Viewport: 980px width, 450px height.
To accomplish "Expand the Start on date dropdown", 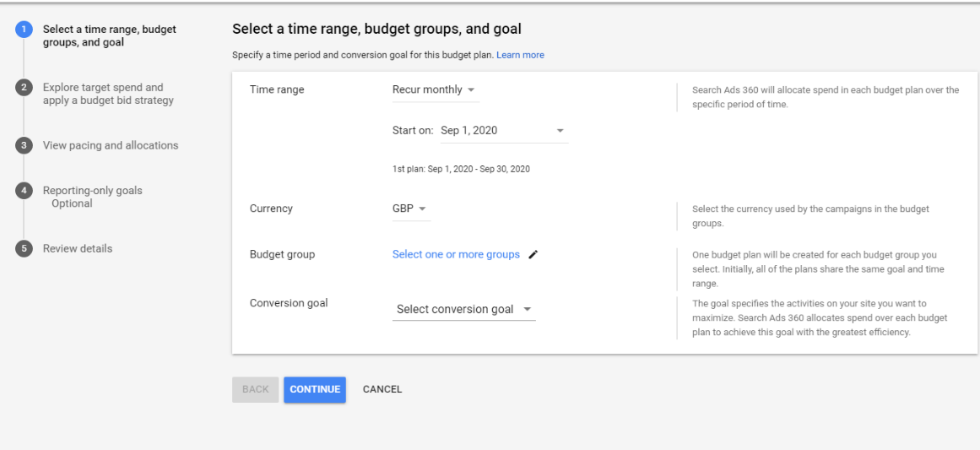I will click(x=503, y=131).
